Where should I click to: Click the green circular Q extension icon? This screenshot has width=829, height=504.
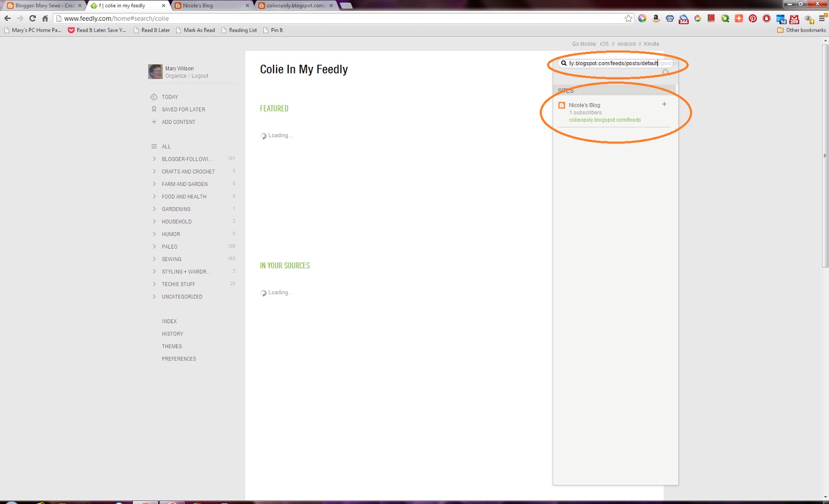(725, 19)
